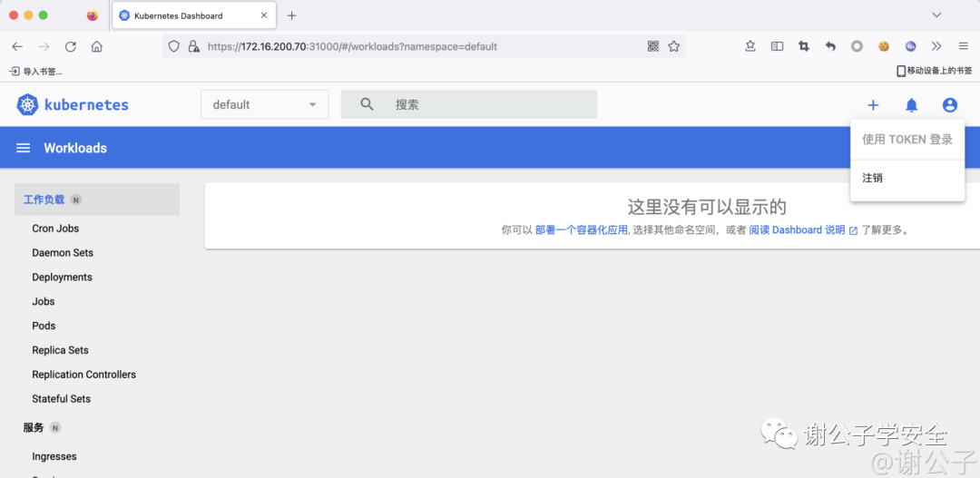Click the blue round extension icon
This screenshot has width=980, height=478.
pyautogui.click(x=911, y=46)
